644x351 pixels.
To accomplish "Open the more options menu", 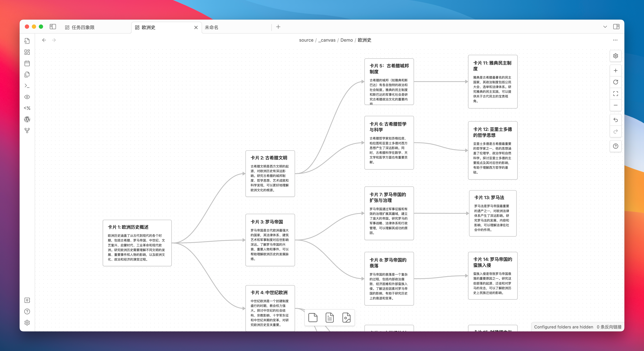I will click(615, 40).
